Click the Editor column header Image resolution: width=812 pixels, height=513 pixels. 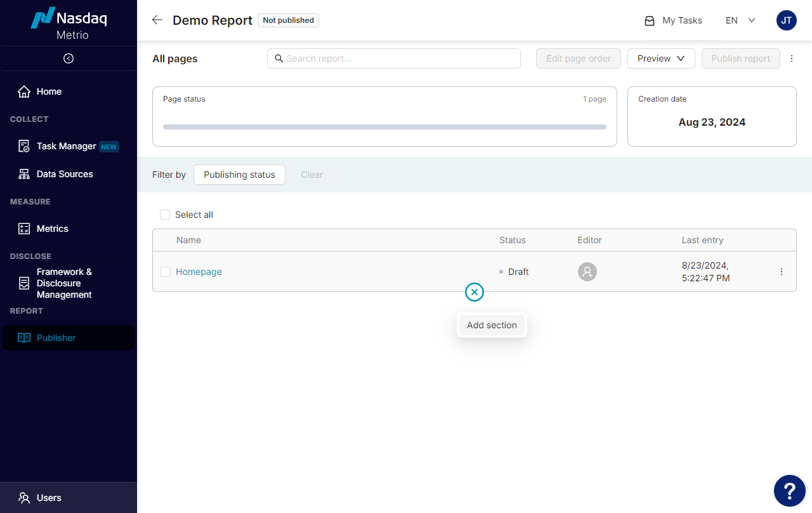pos(589,240)
